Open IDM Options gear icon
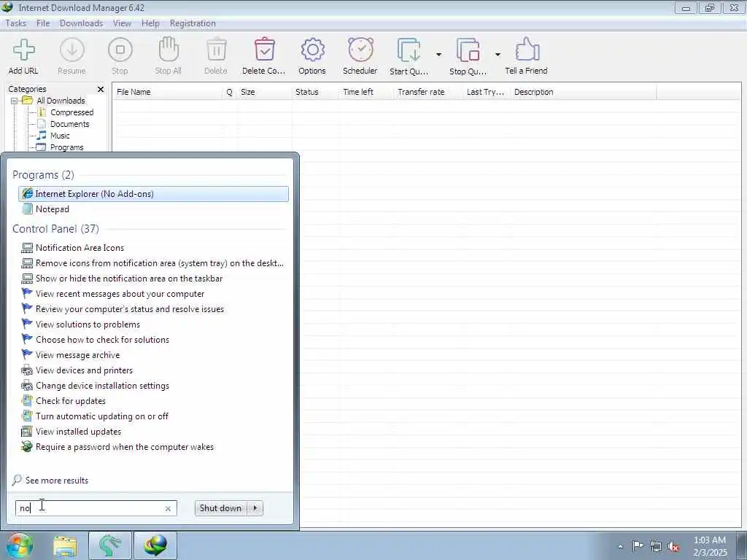 312,50
